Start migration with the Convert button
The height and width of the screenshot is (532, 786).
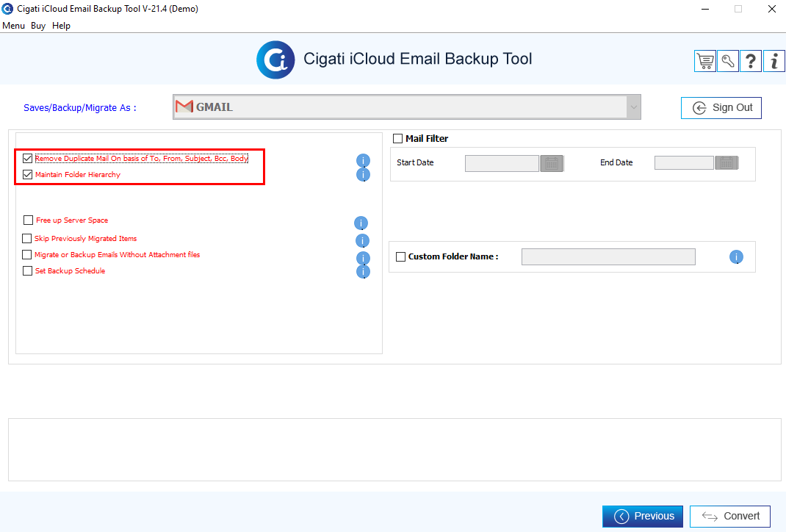click(x=730, y=517)
